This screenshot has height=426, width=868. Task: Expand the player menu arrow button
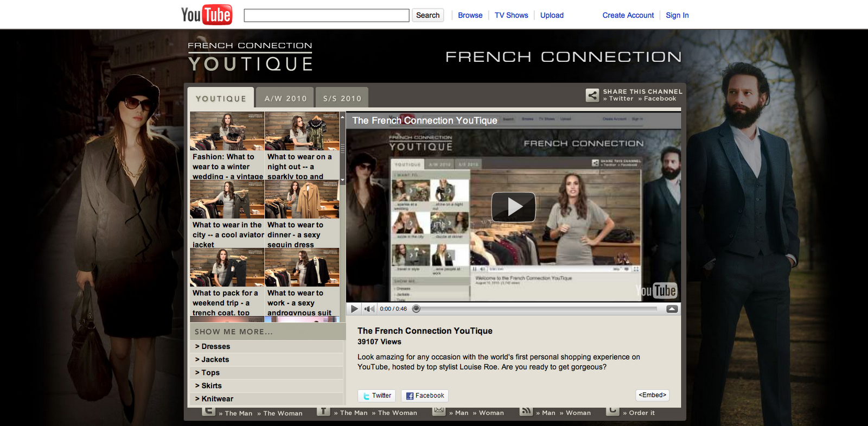pyautogui.click(x=672, y=309)
